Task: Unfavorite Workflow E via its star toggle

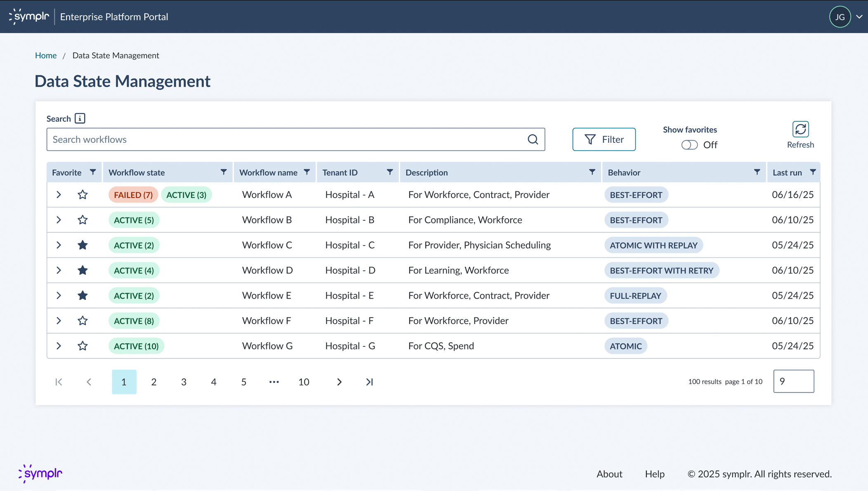Action: pos(83,295)
